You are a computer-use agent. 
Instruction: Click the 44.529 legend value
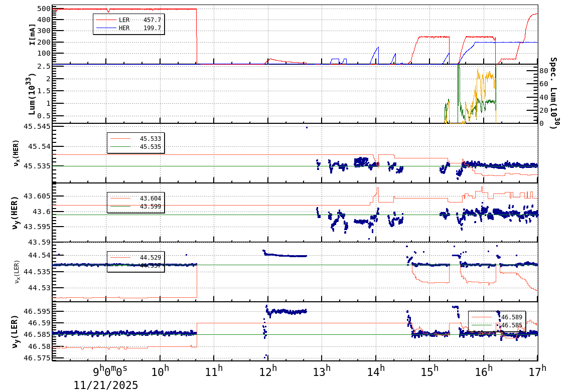[x=151, y=258]
